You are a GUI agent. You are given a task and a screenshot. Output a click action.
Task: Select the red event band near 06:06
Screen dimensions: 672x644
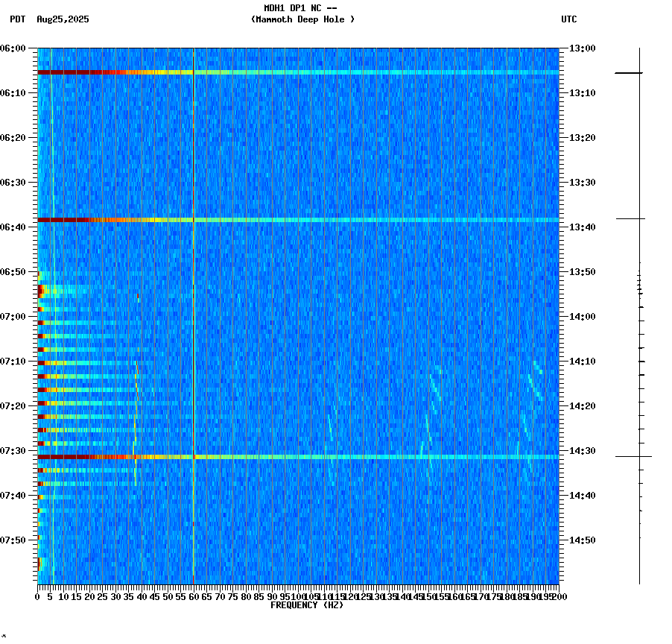pos(112,72)
